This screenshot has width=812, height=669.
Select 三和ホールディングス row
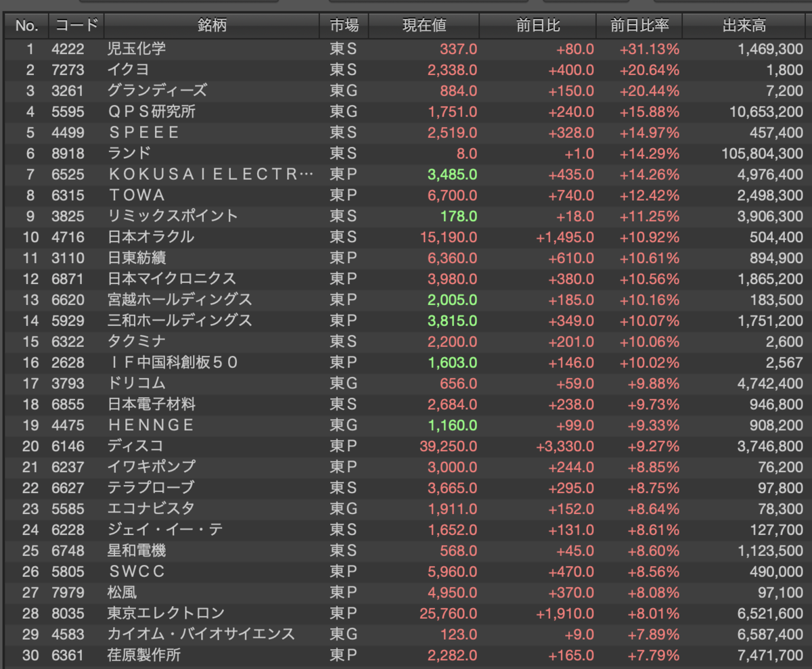click(406, 321)
